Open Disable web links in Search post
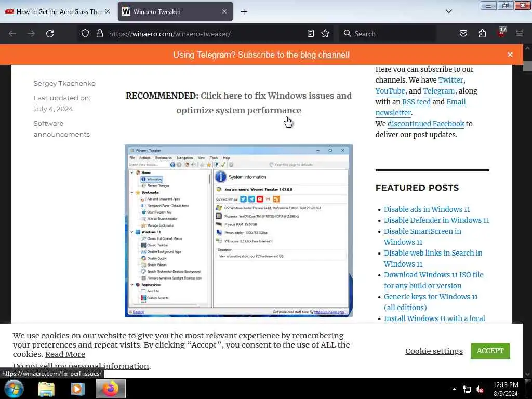This screenshot has width=532, height=399. coord(433,258)
